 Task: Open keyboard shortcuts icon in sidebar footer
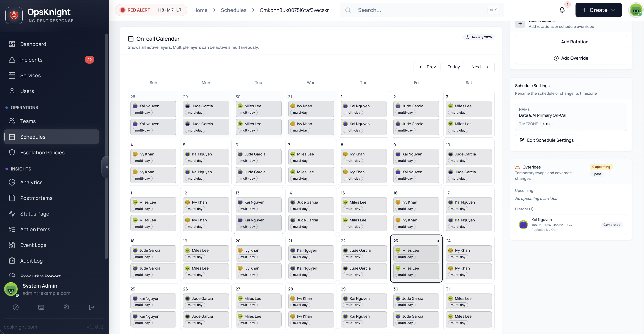[41, 307]
